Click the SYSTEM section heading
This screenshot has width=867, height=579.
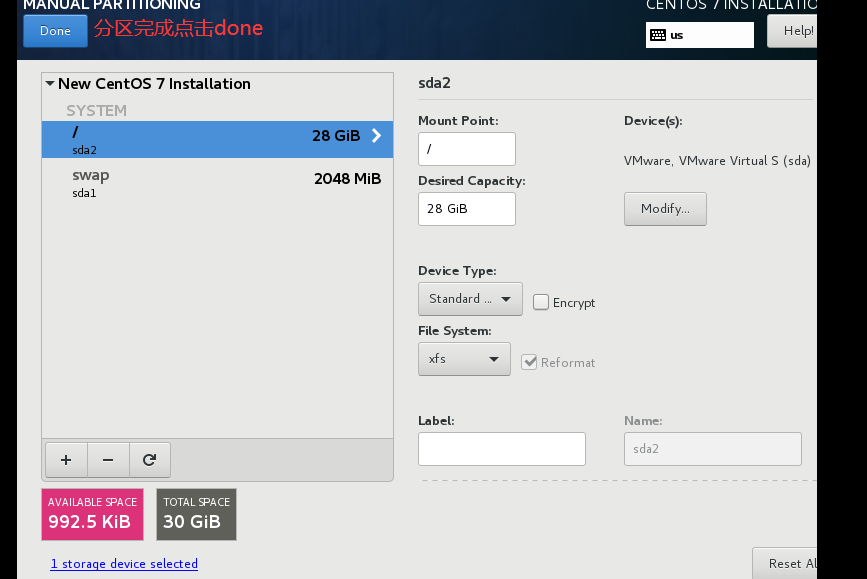(x=96, y=111)
